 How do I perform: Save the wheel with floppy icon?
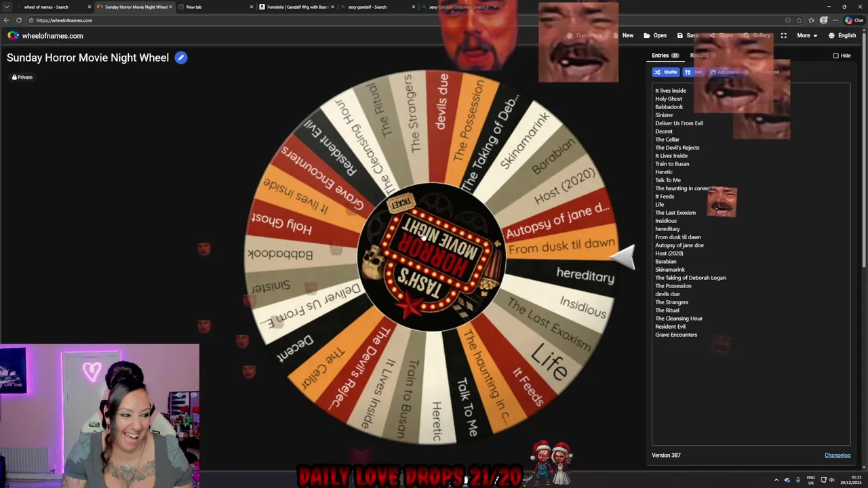[x=688, y=35]
